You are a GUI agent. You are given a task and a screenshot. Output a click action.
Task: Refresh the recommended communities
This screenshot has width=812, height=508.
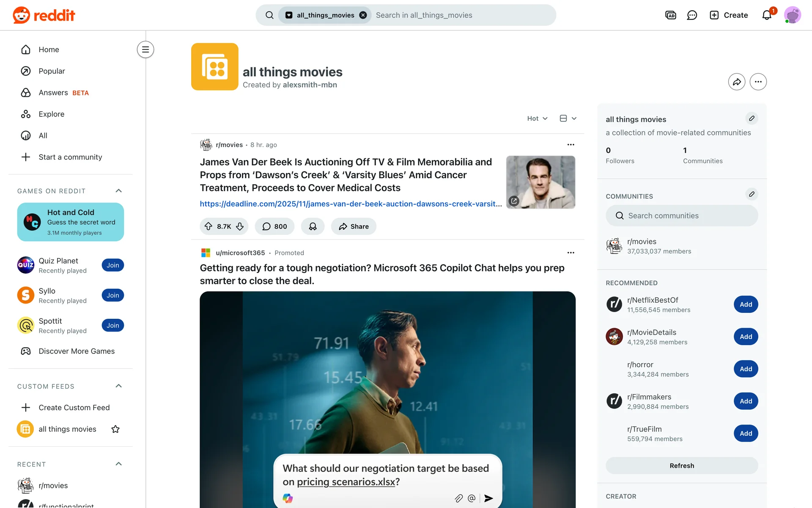pyautogui.click(x=681, y=466)
